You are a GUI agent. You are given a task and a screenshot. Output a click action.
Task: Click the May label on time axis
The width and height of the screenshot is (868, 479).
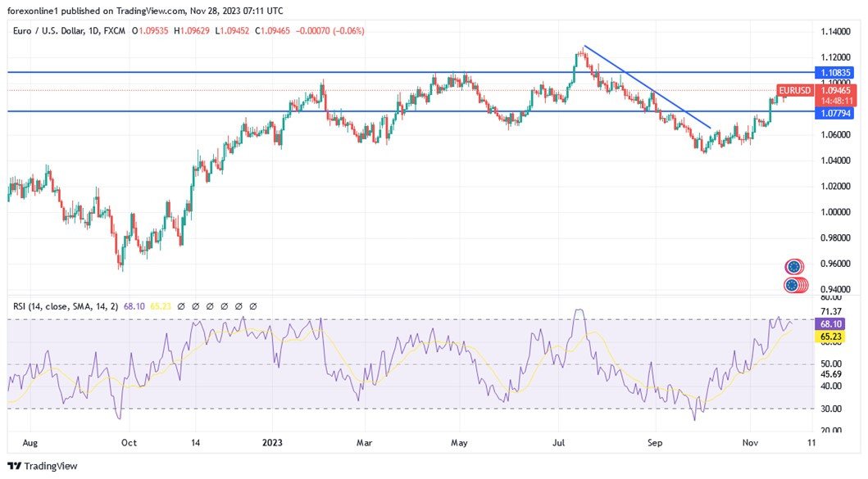460,442
